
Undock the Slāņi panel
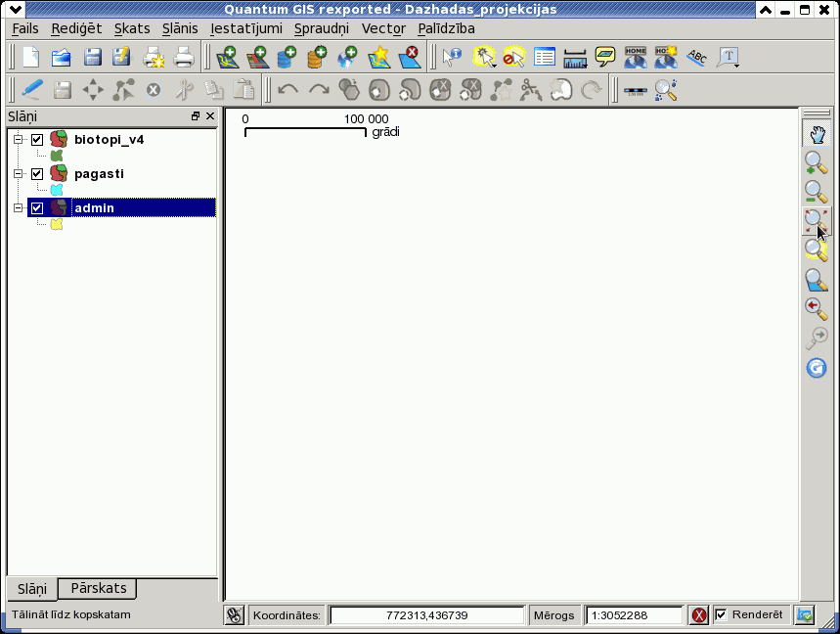(195, 116)
